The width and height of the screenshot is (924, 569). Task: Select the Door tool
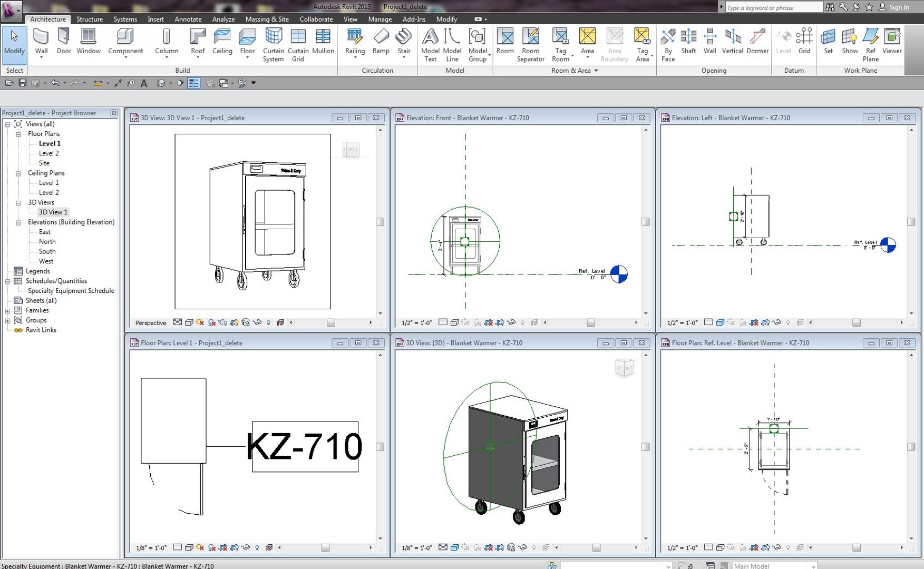(64, 42)
